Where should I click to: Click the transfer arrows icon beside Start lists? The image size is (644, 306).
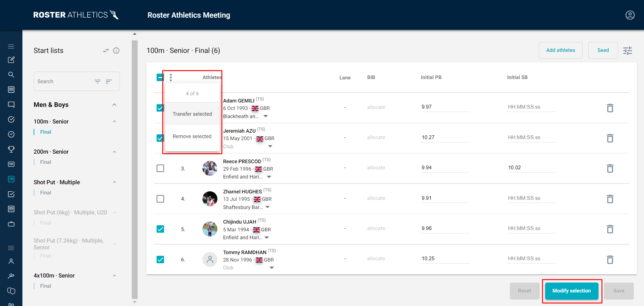tap(106, 50)
